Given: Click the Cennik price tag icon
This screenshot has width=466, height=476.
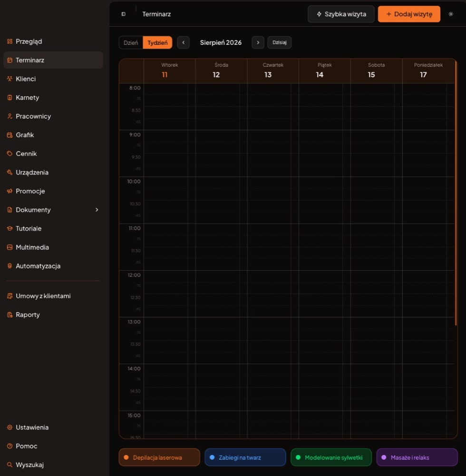Looking at the screenshot, I should [x=10, y=154].
